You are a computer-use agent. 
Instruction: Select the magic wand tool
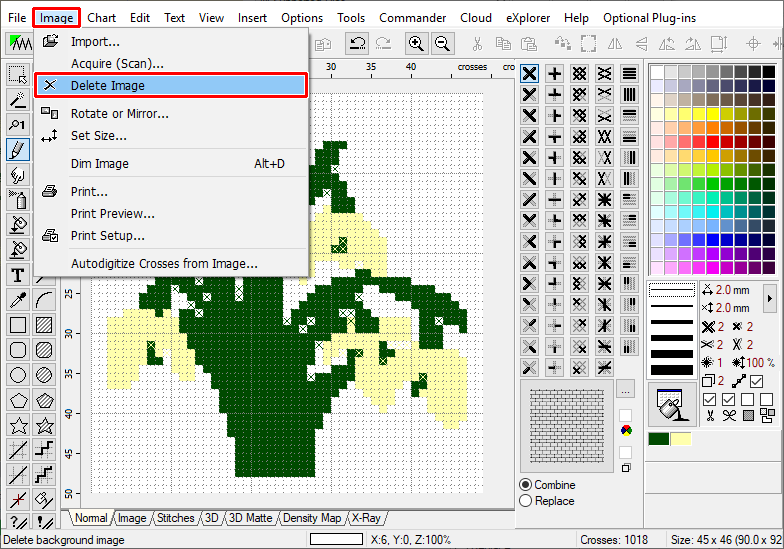18,100
